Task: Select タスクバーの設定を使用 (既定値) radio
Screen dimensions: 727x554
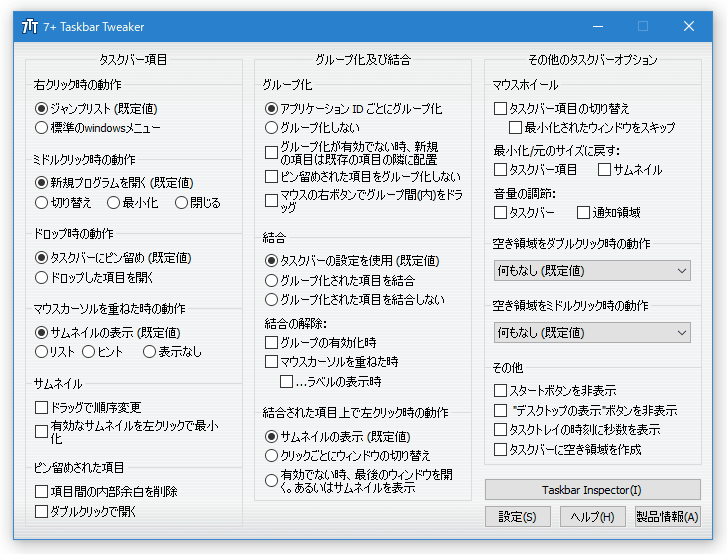Action: (x=271, y=261)
